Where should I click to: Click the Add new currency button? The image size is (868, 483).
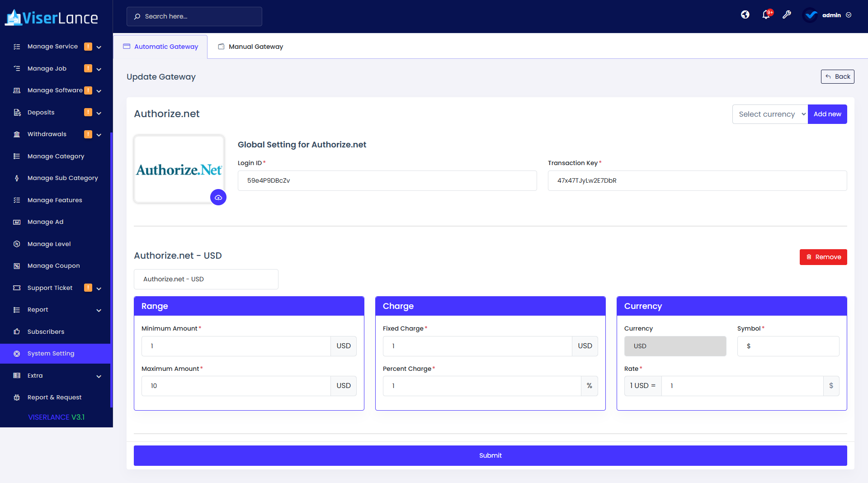tap(827, 114)
